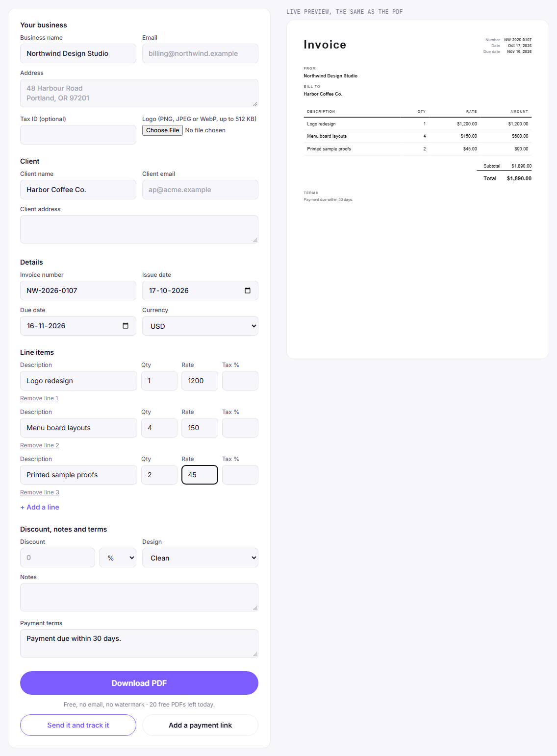
Task: Click Send it and track it
Action: (78, 725)
